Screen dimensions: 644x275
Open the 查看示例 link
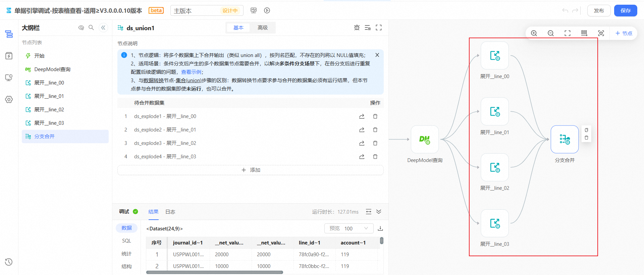coord(191,72)
